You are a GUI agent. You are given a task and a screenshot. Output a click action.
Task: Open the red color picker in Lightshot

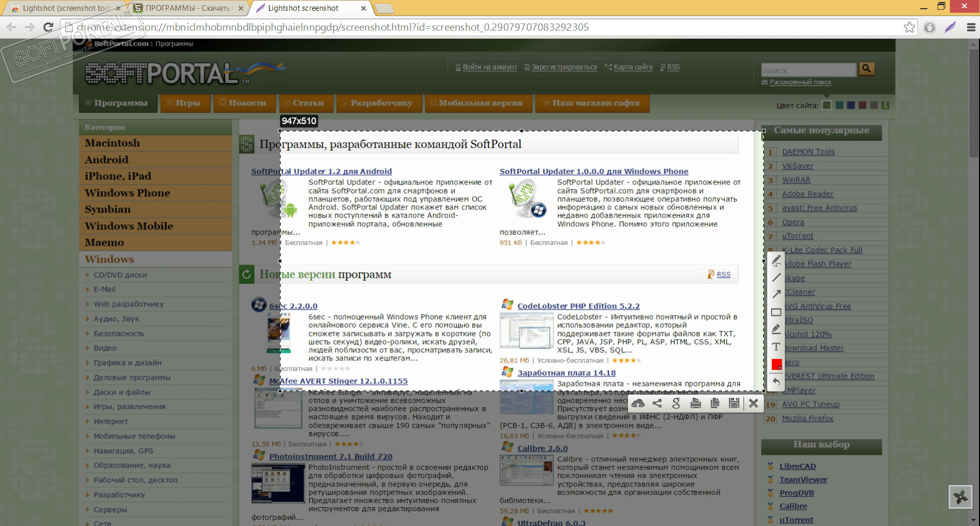(777, 364)
